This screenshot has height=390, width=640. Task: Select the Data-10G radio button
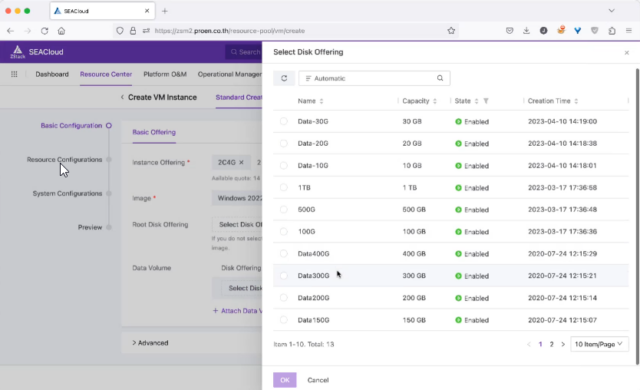click(284, 165)
